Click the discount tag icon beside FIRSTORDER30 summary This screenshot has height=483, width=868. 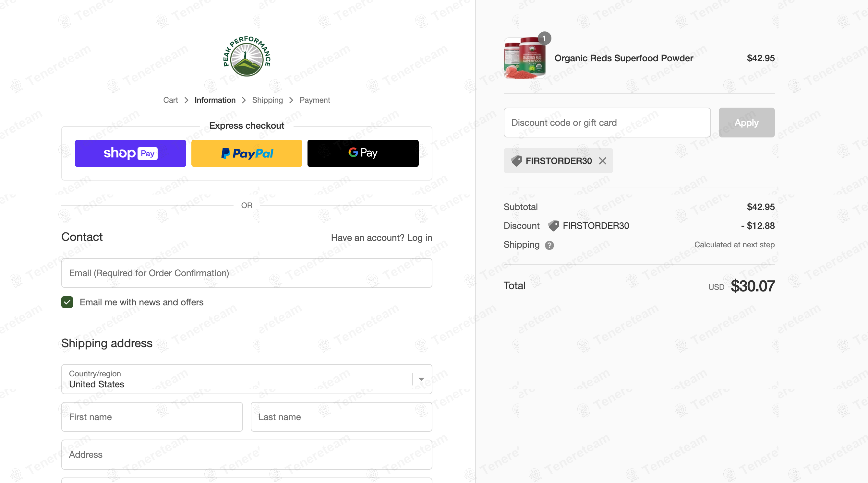(x=553, y=226)
